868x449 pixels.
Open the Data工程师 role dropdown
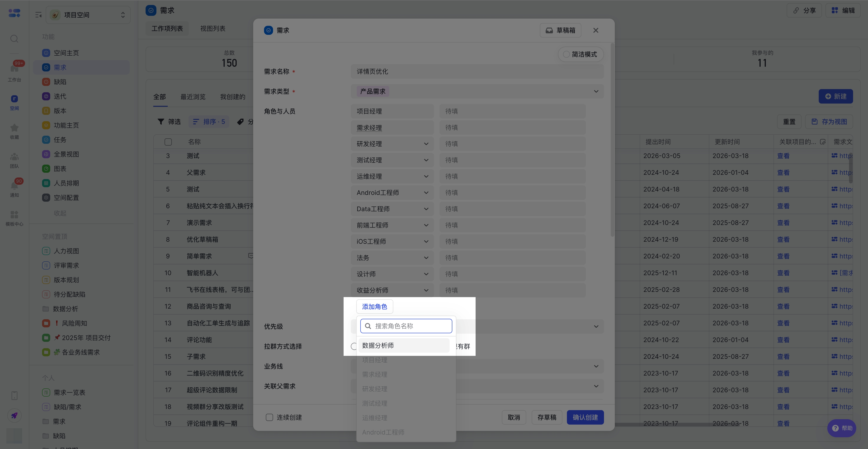[x=392, y=209]
